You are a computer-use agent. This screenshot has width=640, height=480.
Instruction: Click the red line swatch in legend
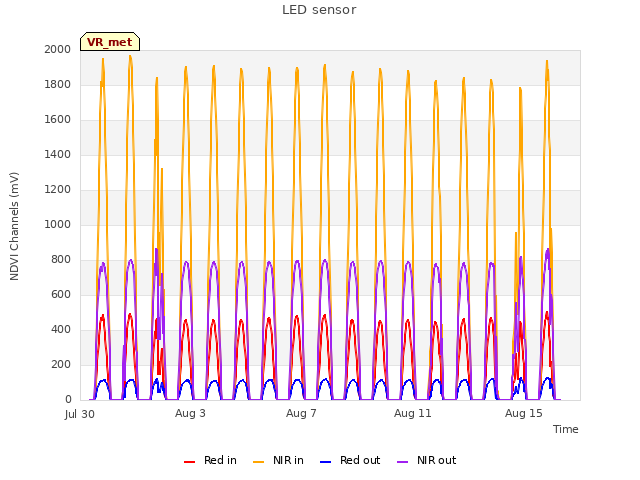click(x=189, y=462)
